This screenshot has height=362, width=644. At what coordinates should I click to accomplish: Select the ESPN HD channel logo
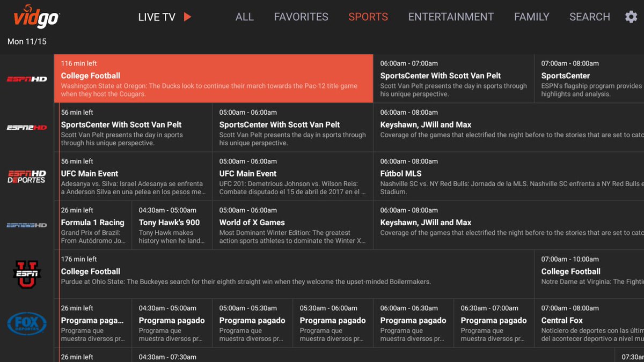(x=27, y=79)
